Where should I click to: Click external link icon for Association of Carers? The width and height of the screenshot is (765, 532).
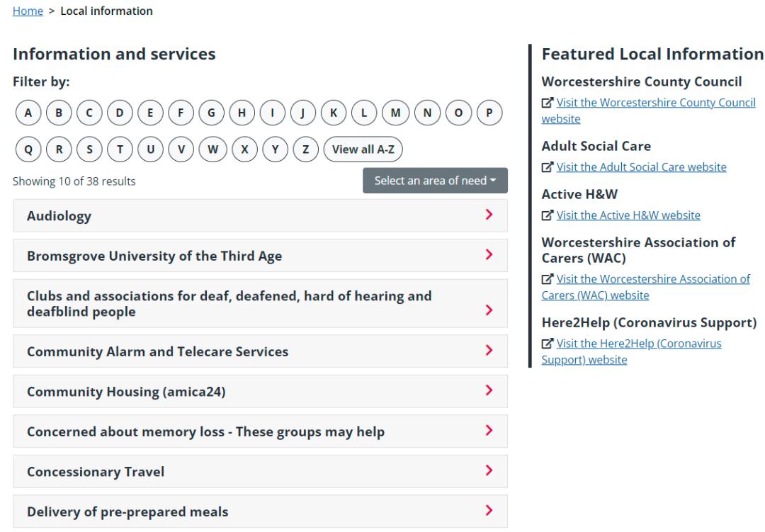pyautogui.click(x=548, y=279)
